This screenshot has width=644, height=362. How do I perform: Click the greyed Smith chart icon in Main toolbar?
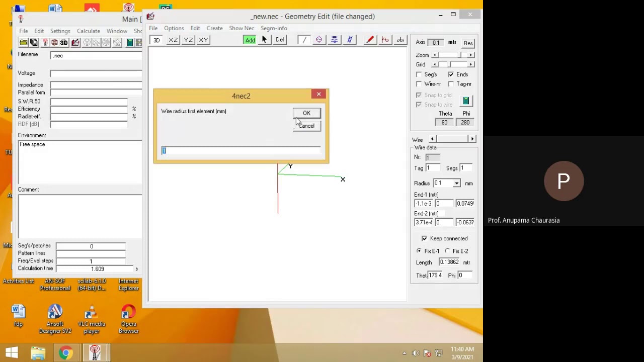point(87,43)
